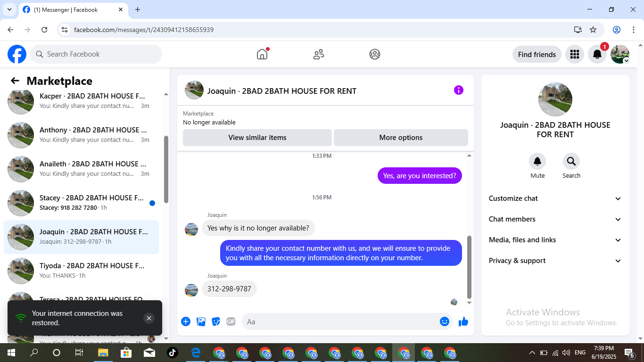The width and height of the screenshot is (644, 362).
Task: Click the Search Facebook field
Action: point(96,54)
